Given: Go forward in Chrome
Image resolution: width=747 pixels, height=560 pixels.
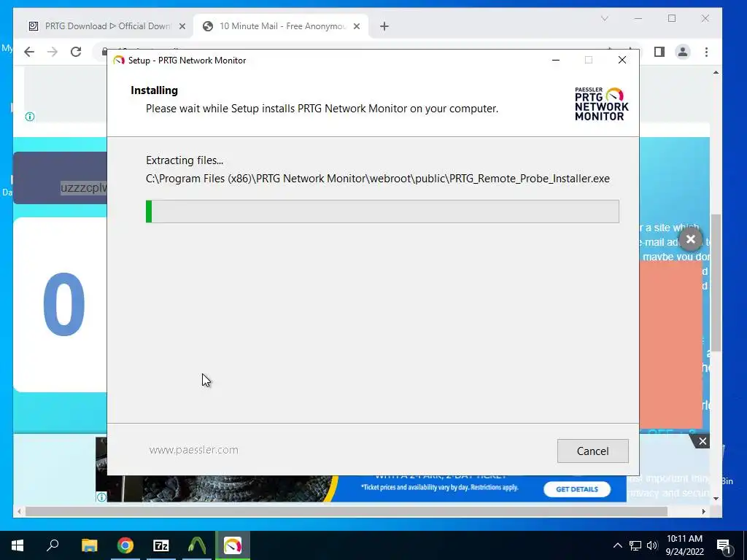Looking at the screenshot, I should tap(53, 52).
